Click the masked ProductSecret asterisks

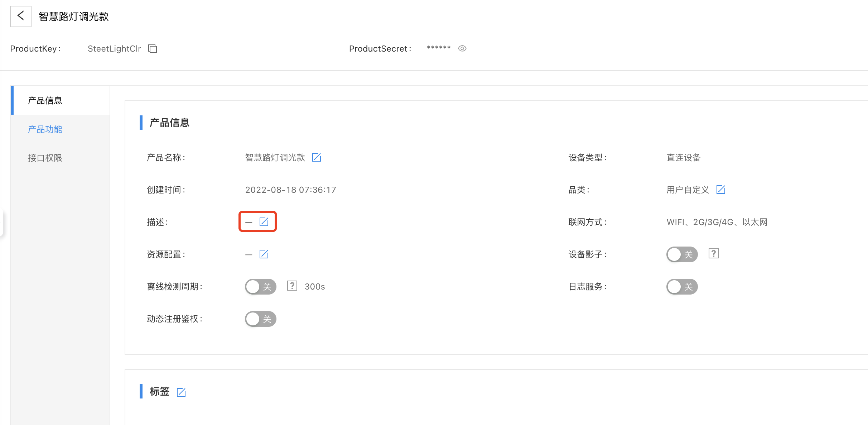pos(439,48)
